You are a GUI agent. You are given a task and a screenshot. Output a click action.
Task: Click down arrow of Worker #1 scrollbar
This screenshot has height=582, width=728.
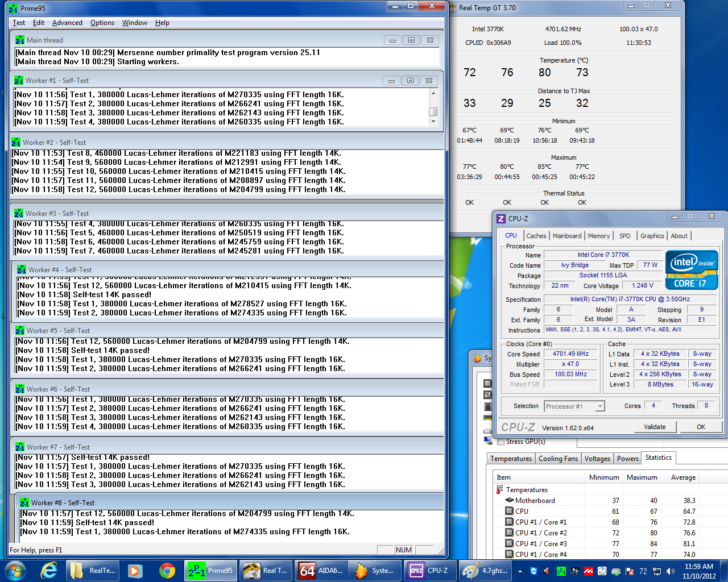[433, 121]
